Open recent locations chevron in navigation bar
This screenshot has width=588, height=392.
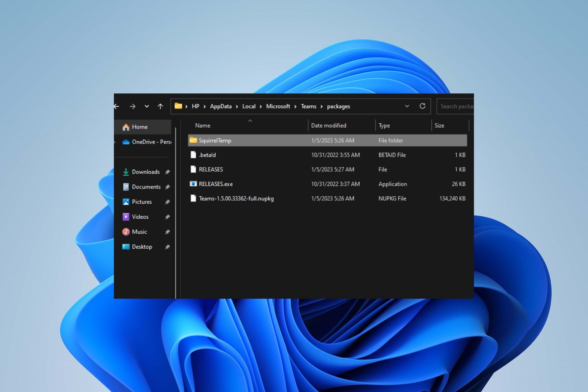(147, 106)
